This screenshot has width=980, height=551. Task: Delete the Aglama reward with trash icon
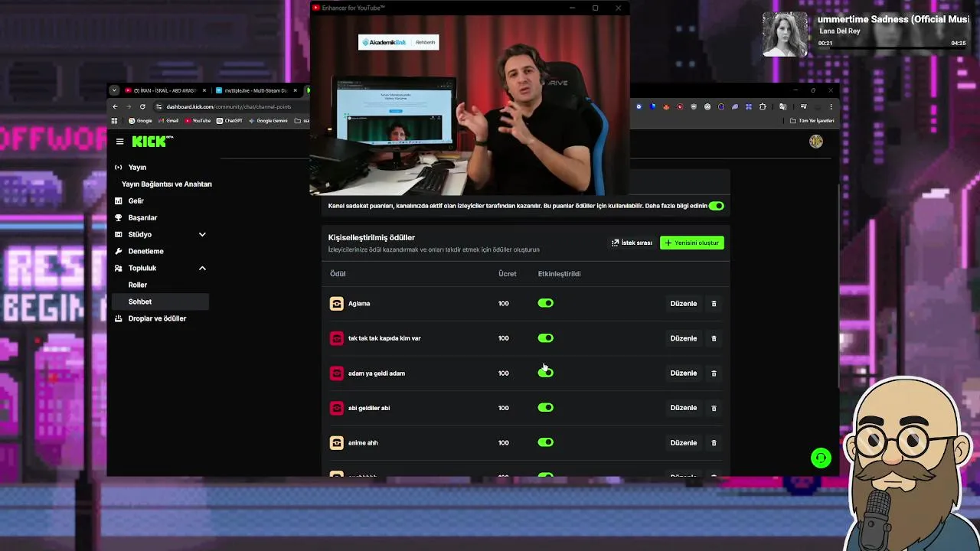714,304
